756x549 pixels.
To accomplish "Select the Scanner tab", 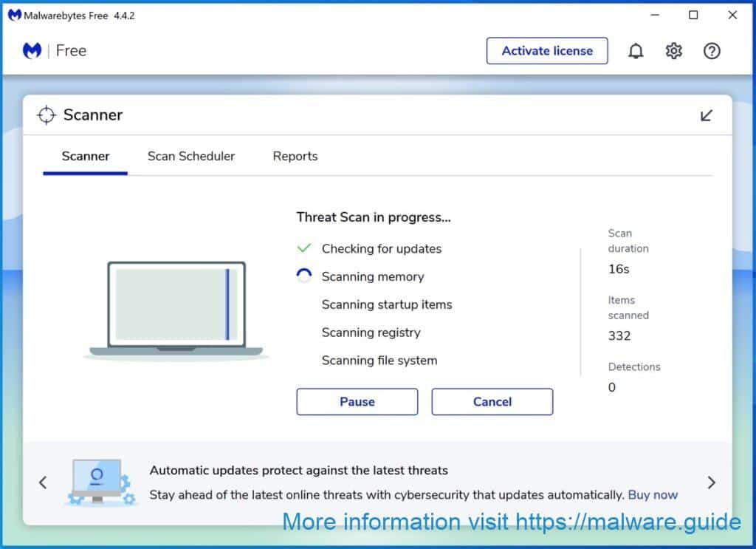I will (85, 156).
